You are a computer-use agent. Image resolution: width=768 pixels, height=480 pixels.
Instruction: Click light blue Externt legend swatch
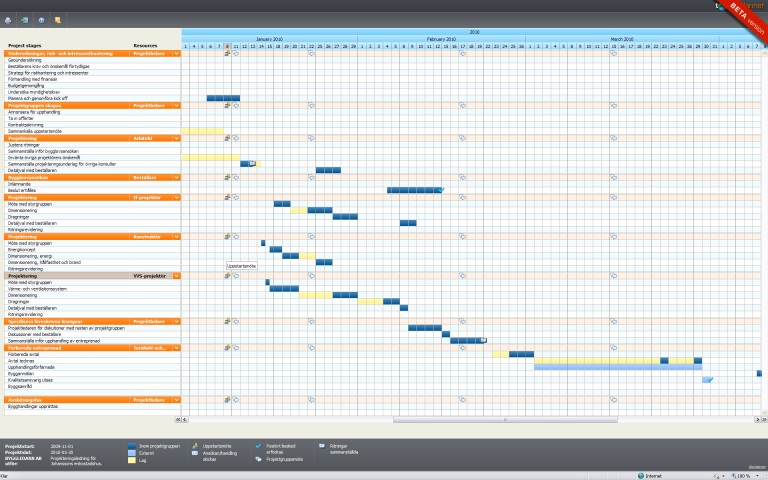pyautogui.click(x=132, y=453)
